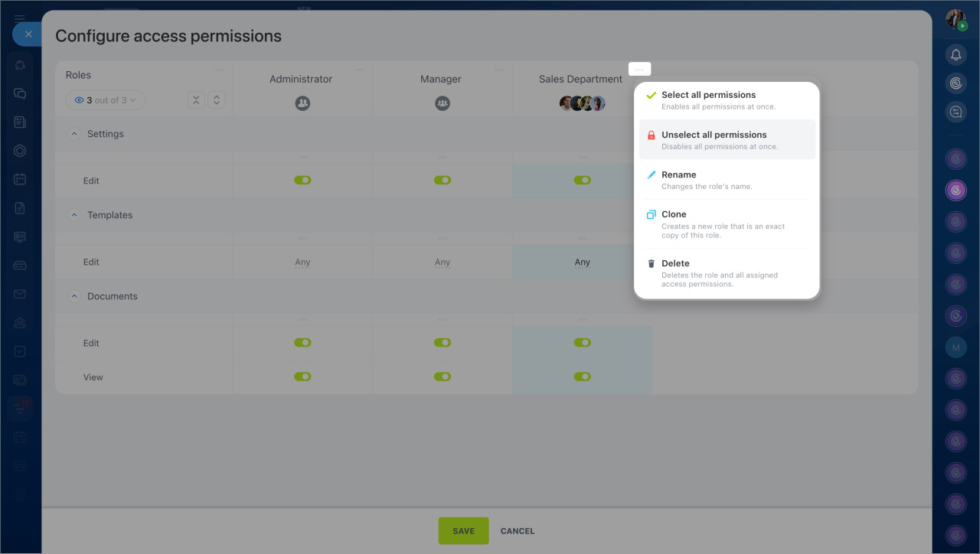Open the user profile avatar
The height and width of the screenshot is (554, 980).
(955, 20)
